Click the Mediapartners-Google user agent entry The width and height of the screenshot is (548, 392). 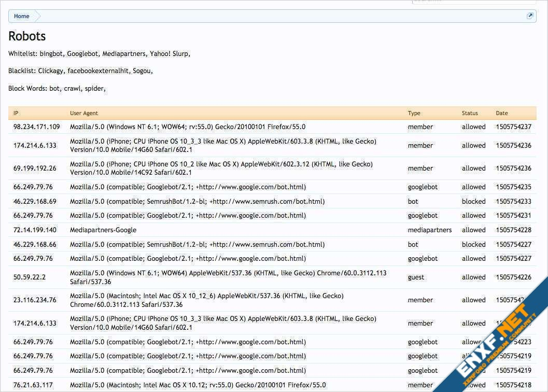tap(103, 230)
